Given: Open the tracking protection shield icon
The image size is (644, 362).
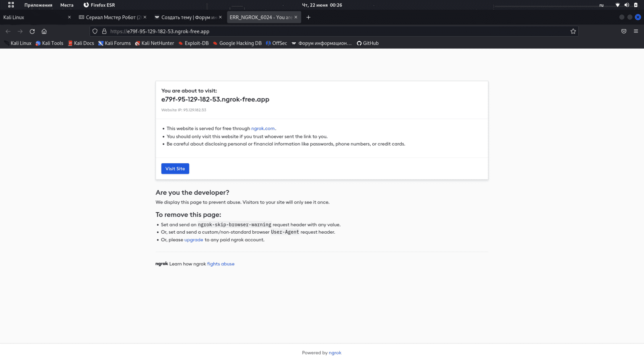Looking at the screenshot, I should (95, 31).
